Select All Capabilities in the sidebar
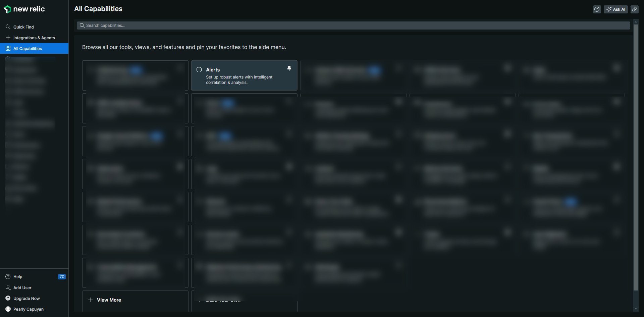 point(34,48)
